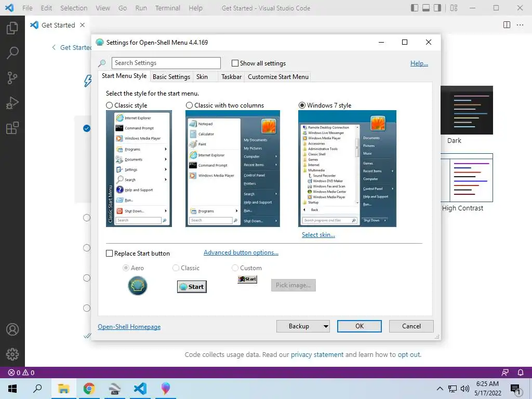Open Advanced button options link

pyautogui.click(x=241, y=252)
